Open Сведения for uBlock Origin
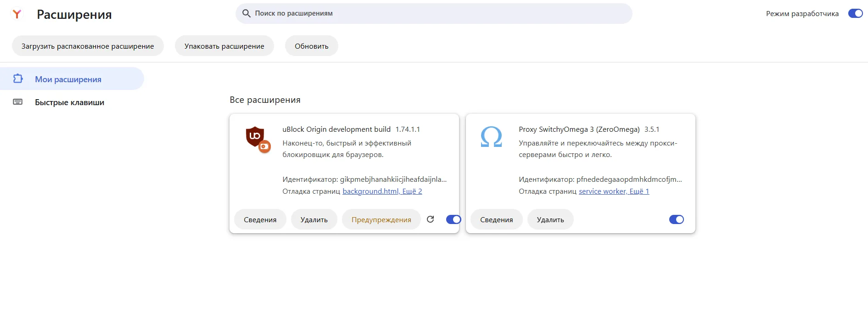 click(x=260, y=219)
